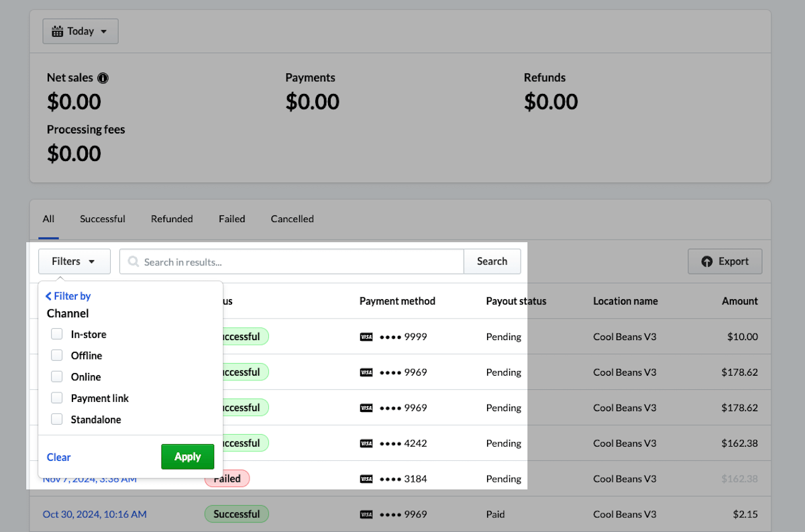Switch to the Cancelled tab
The image size is (805, 532).
point(292,219)
